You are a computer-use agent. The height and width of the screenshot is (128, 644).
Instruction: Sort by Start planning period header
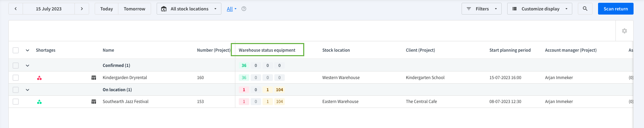510,50
